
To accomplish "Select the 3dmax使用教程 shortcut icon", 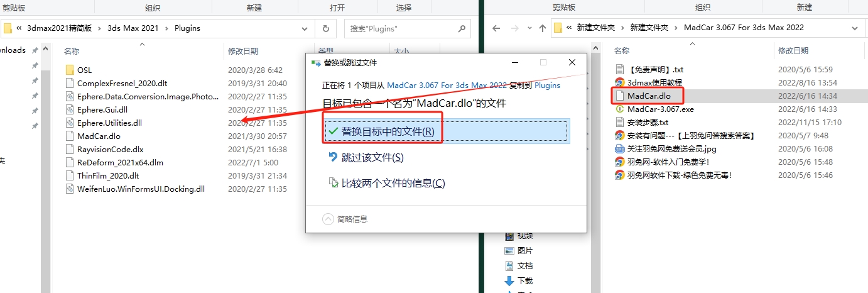I will [620, 83].
